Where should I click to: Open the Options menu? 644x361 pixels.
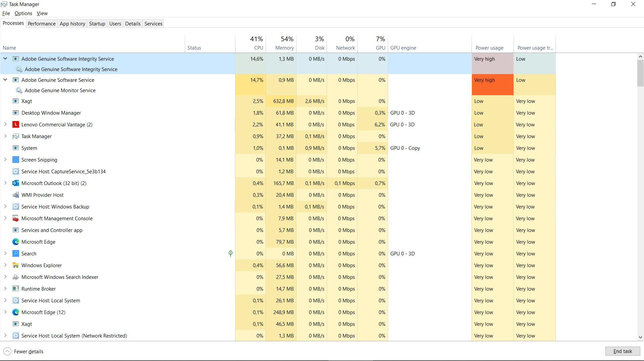[x=23, y=13]
